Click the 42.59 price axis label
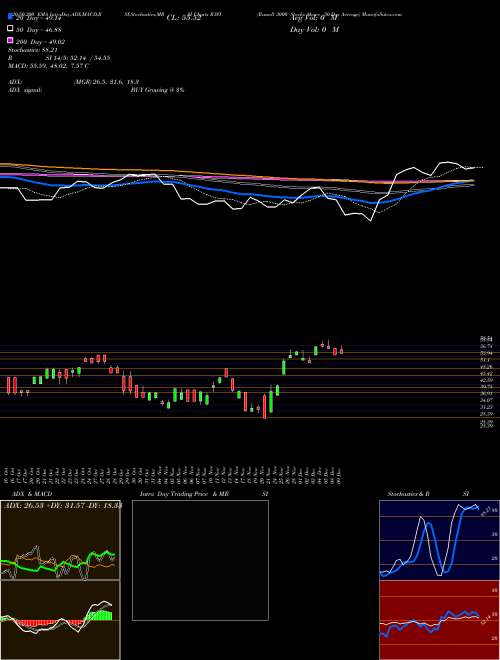Image resolution: width=500 pixels, height=660 pixels. 486,380
